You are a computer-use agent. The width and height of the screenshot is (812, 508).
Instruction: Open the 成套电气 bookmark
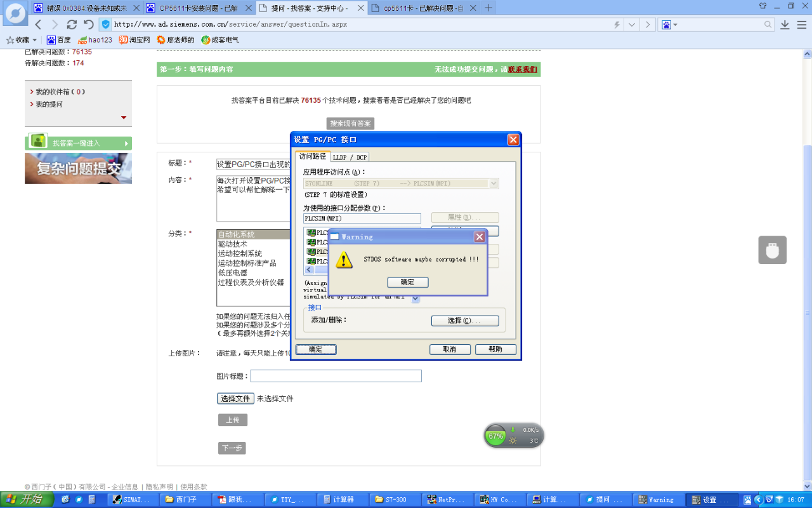(220, 40)
